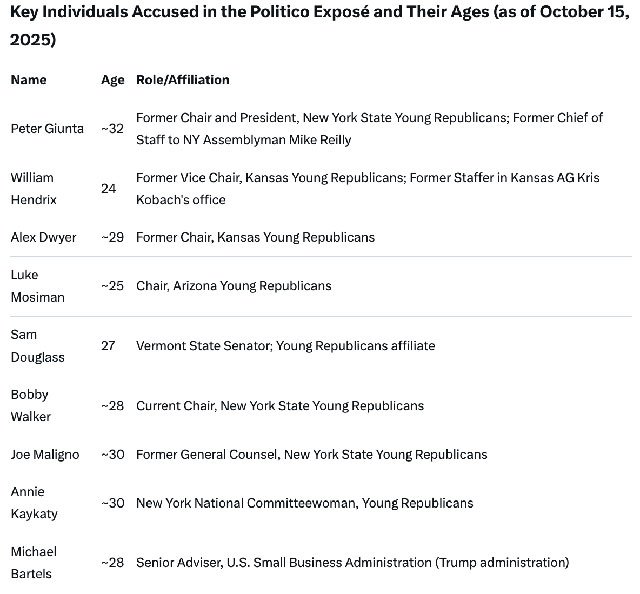Click the Sam Douglass name cell
The width and height of the screenshot is (640, 594).
point(38,346)
